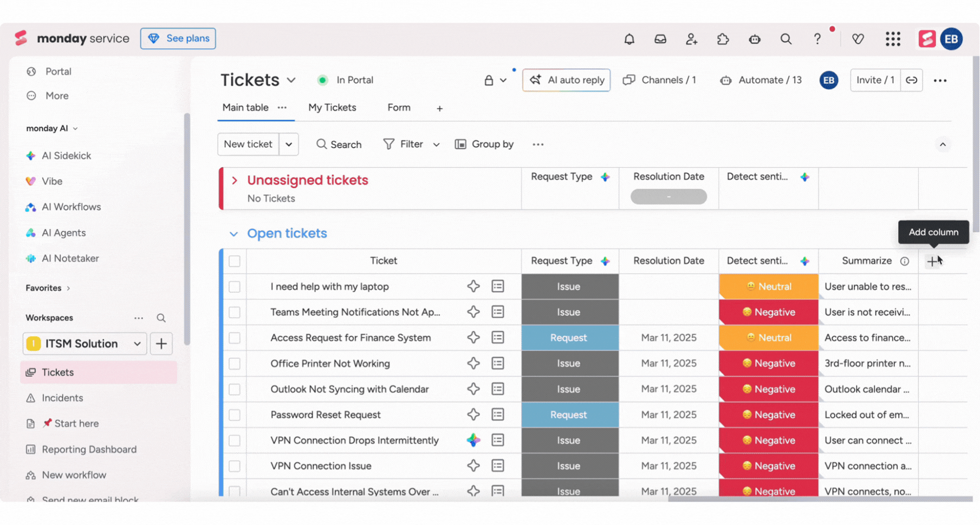The image size is (980, 525).
Task: Open Channels / 1 button
Action: 659,80
